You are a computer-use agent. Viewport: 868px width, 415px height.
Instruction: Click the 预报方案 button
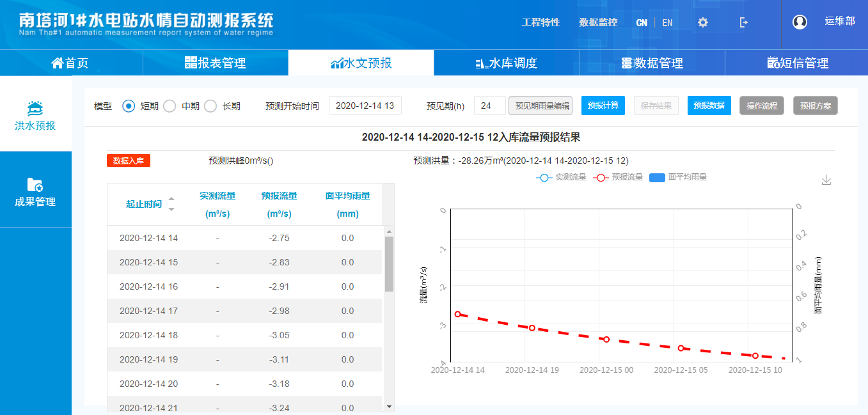(816, 106)
